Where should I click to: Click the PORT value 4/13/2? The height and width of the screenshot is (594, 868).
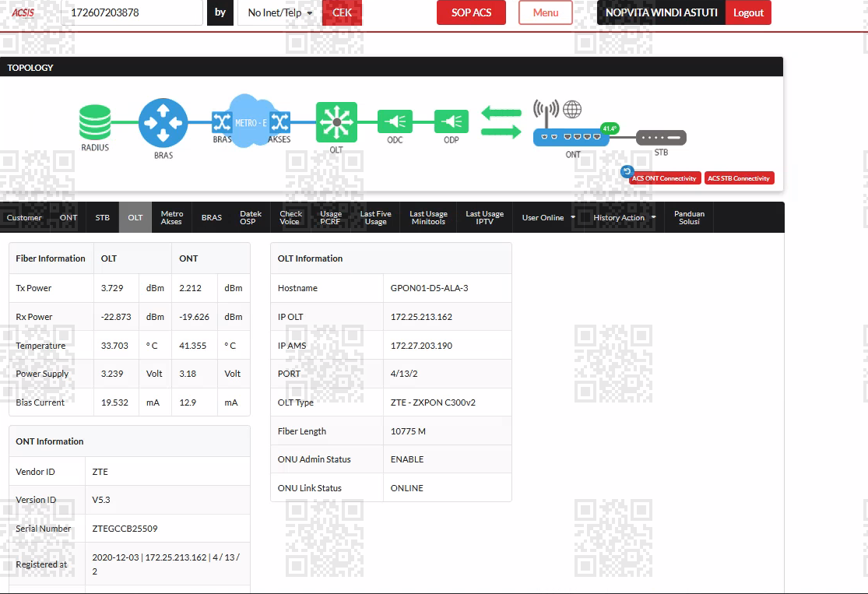[404, 374]
